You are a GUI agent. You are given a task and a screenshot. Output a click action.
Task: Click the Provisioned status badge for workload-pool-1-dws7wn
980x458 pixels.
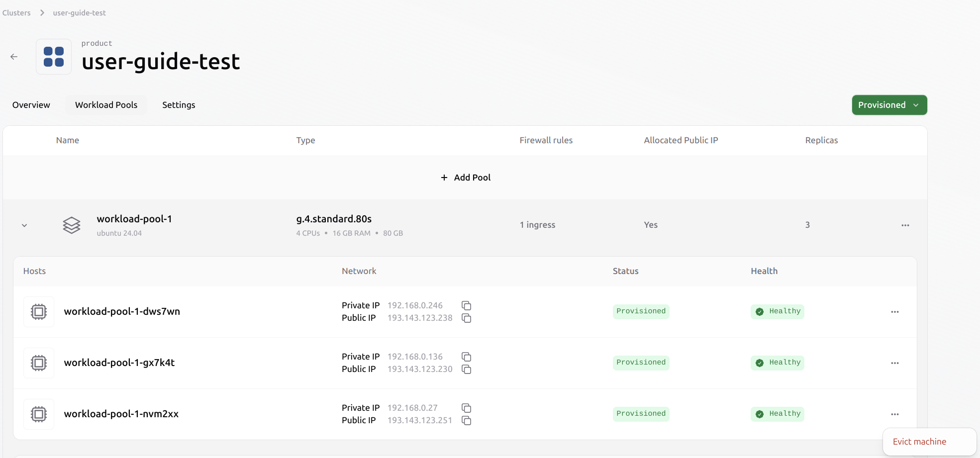641,311
